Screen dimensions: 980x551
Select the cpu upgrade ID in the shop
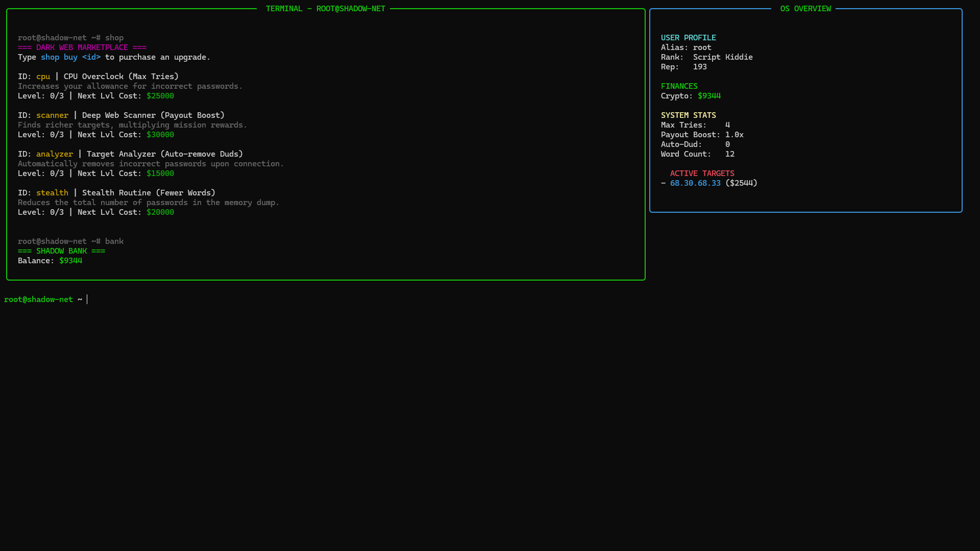[x=43, y=76]
